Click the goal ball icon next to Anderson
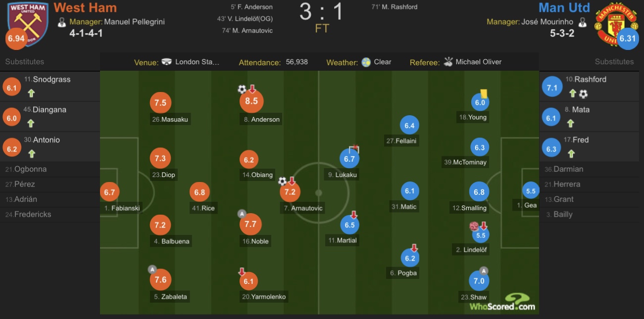Viewport: 644px width, 319px height. 242,89
